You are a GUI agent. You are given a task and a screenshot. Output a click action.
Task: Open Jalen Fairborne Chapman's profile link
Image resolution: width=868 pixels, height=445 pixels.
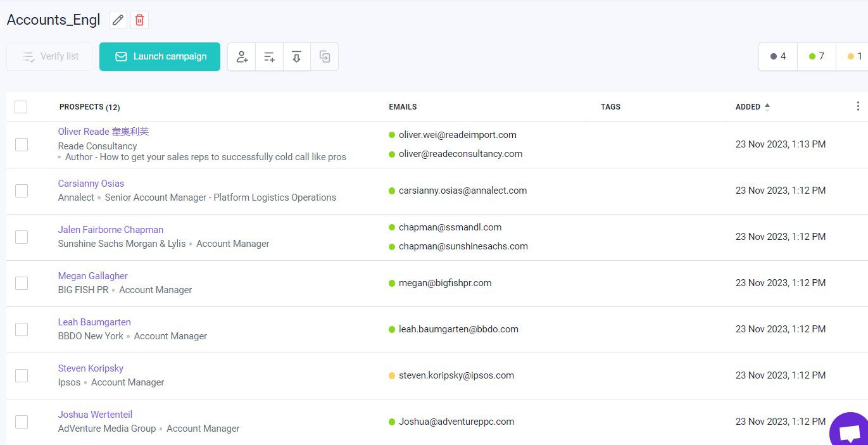click(x=110, y=230)
